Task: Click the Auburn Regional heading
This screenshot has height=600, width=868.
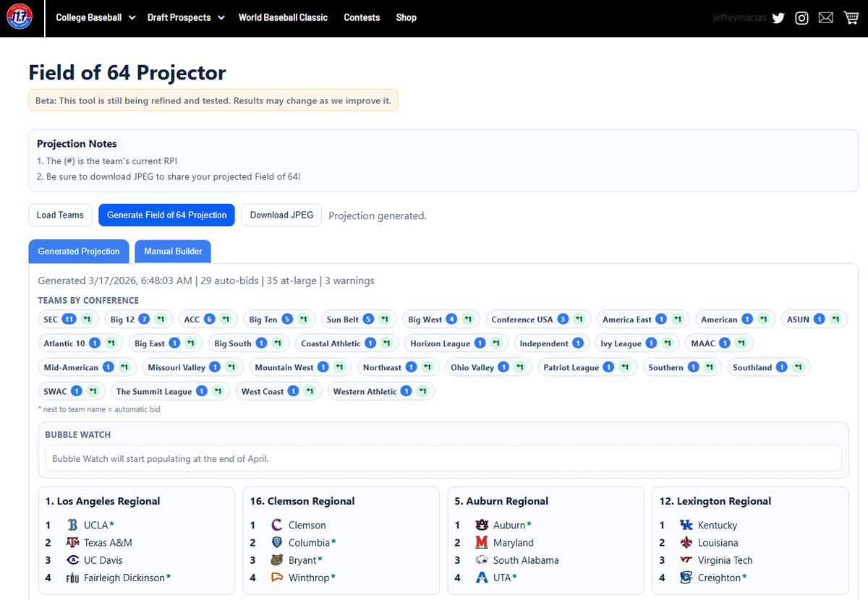Action: coord(501,501)
